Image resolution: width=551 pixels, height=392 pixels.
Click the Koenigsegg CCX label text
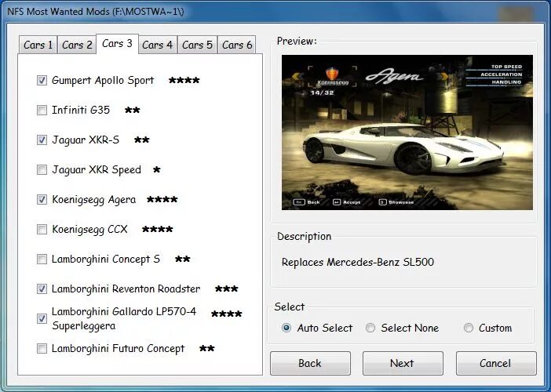click(89, 230)
